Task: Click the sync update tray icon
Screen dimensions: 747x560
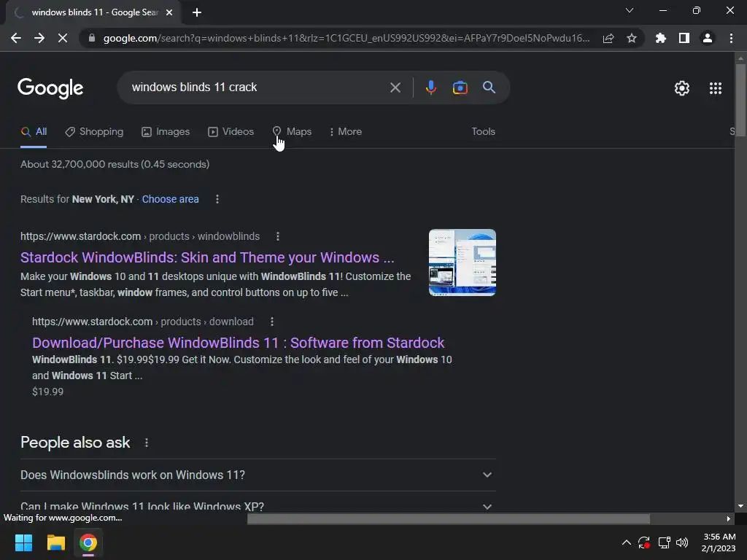Action: [644, 542]
